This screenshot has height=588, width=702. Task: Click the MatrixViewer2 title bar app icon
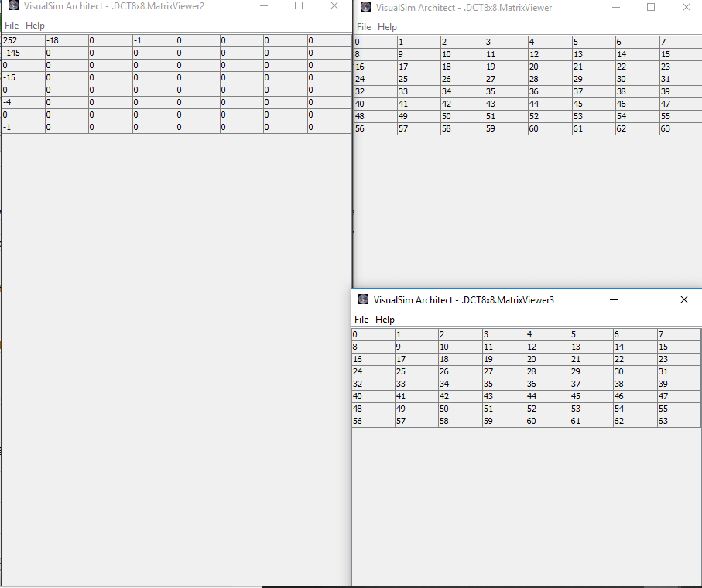pos(13,6)
